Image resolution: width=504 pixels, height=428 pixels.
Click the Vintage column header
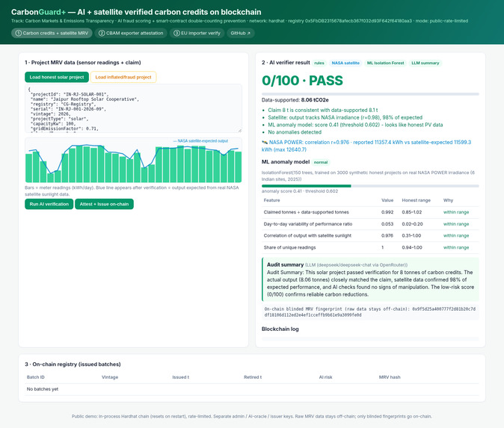[110, 377]
